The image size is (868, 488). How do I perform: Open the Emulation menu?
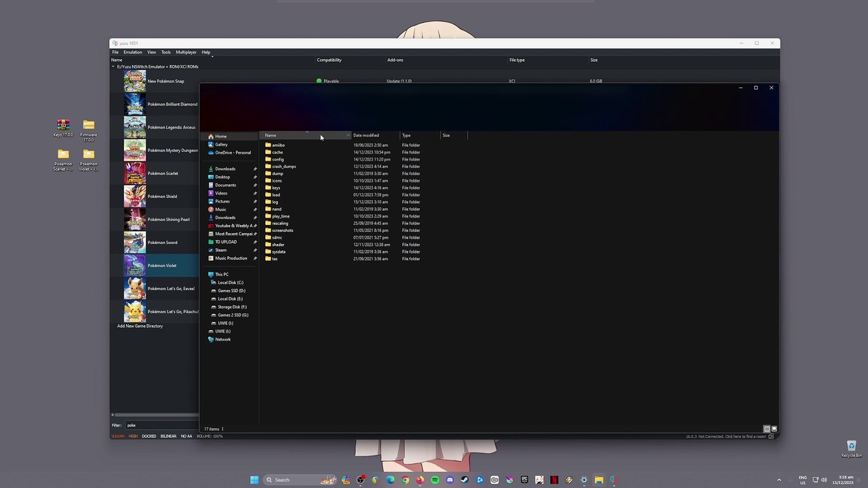pyautogui.click(x=132, y=52)
